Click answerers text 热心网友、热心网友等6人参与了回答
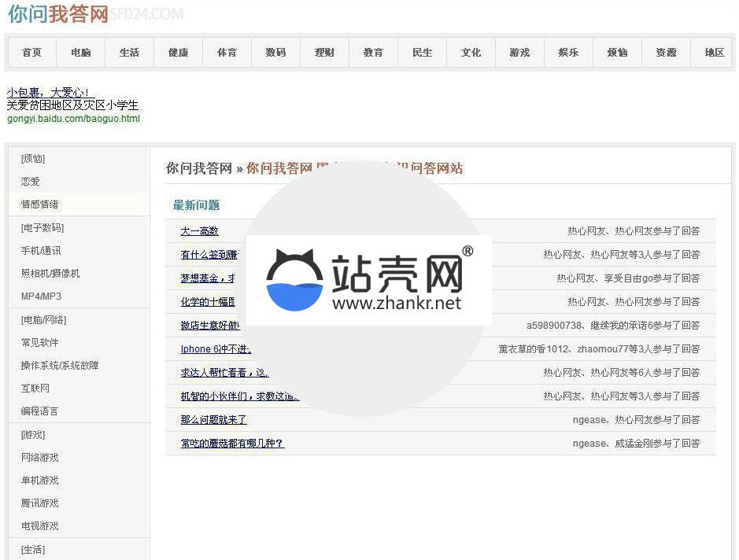Viewport: 739px width, 560px height. tap(622, 373)
